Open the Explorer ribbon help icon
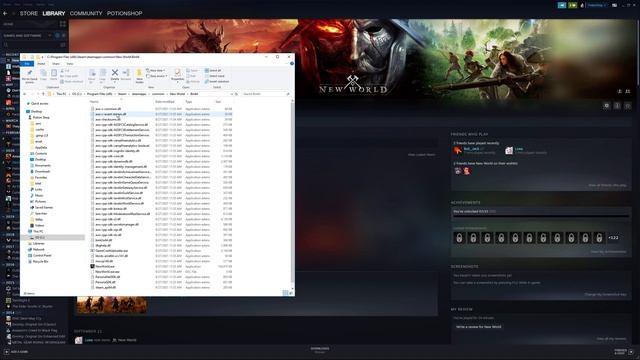 tap(291, 64)
